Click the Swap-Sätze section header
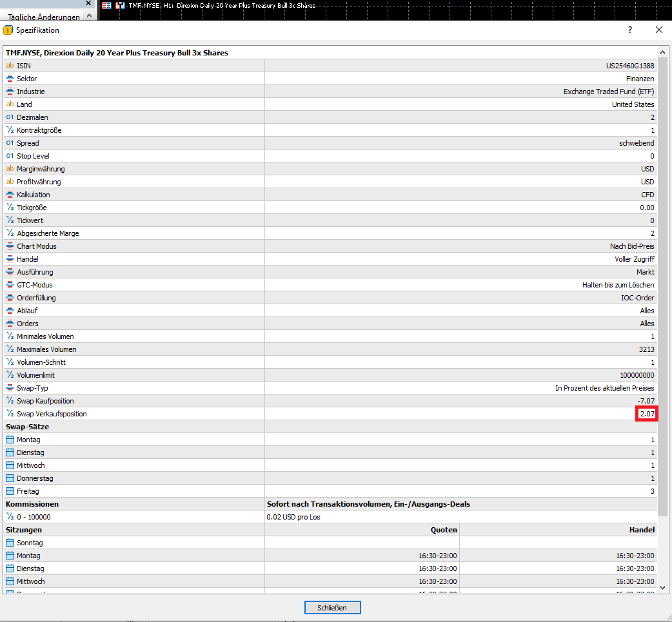Viewport: 672px width, 622px height. (x=28, y=427)
